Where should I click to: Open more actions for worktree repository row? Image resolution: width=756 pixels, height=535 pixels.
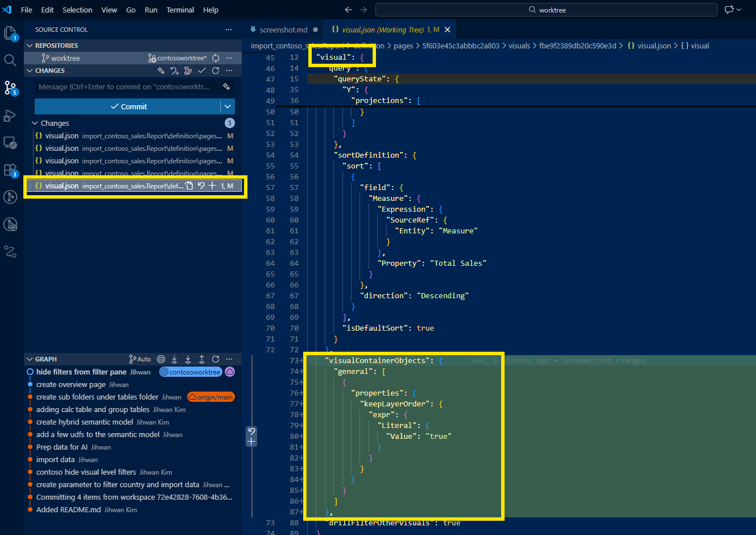coord(229,58)
